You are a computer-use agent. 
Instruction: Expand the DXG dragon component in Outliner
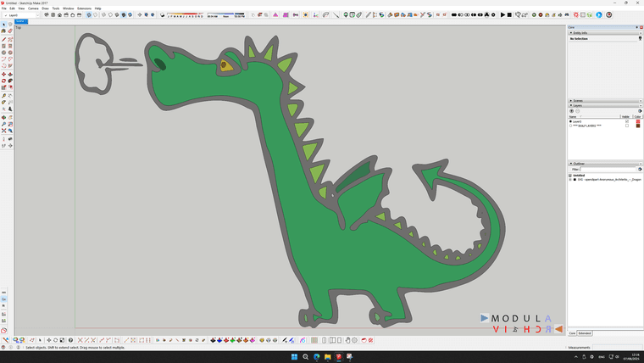(570, 180)
